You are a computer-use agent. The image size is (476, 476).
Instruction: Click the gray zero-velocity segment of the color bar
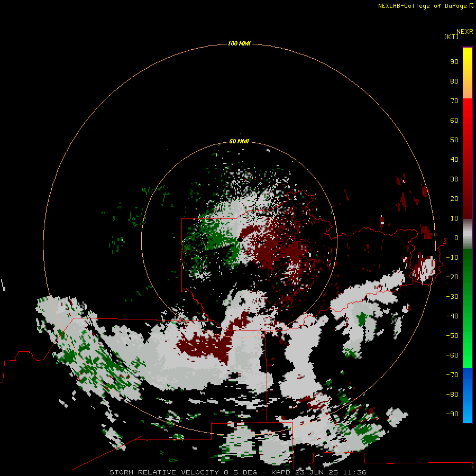tap(467, 234)
